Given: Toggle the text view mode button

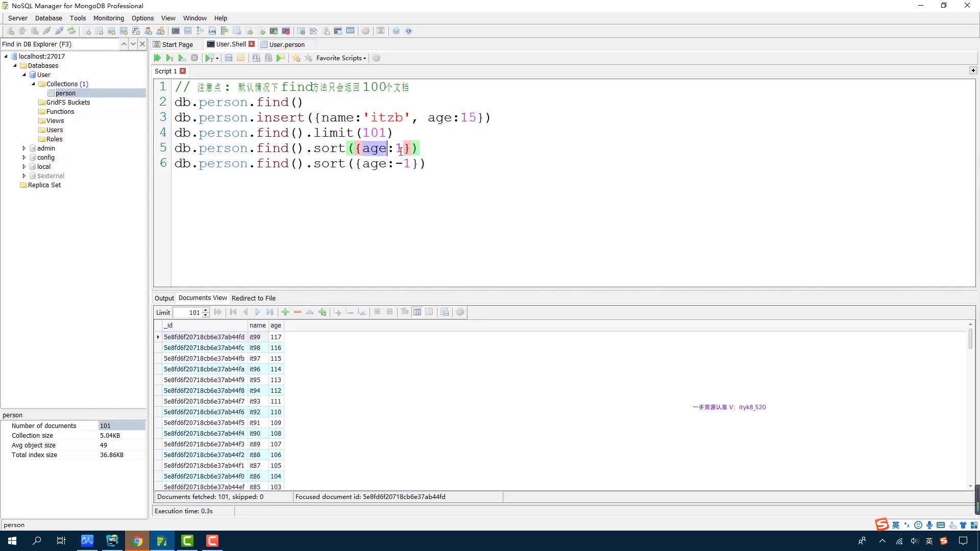Looking at the screenshot, I should point(429,312).
